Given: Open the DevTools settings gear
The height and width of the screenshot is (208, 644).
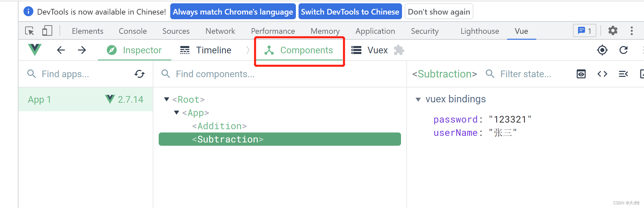Looking at the screenshot, I should pos(613,31).
